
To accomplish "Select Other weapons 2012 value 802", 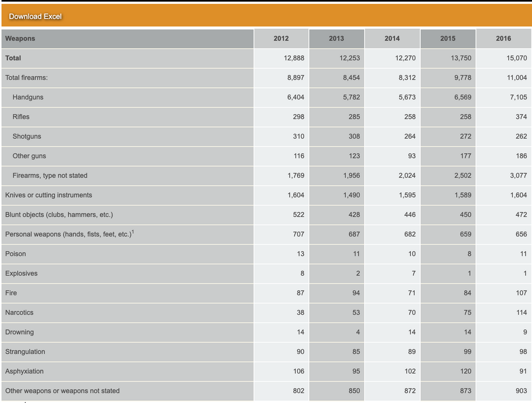I will pos(299,391).
